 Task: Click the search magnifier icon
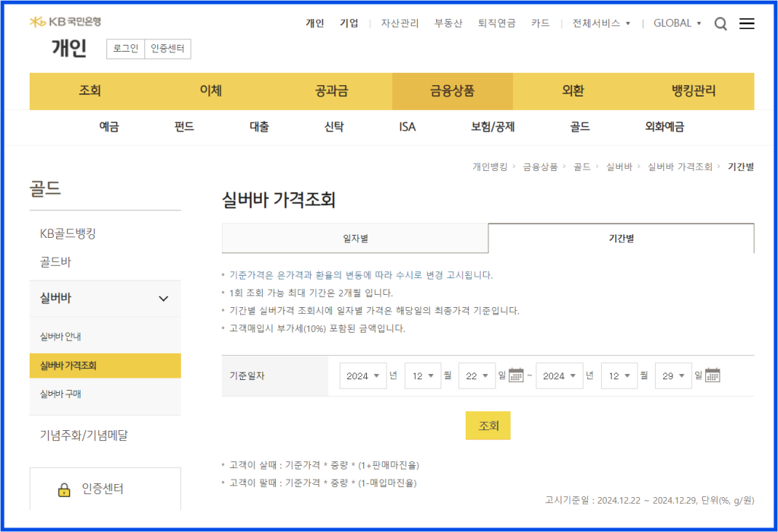pos(721,24)
